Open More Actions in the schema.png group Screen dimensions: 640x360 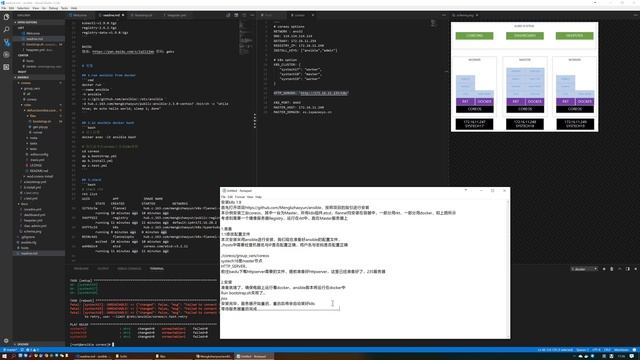tap(636, 15)
